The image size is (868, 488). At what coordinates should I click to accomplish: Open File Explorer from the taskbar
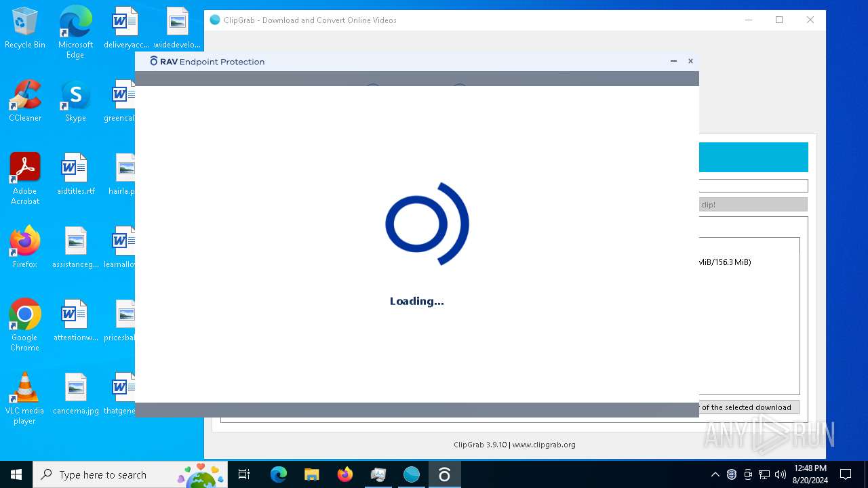[312, 474]
